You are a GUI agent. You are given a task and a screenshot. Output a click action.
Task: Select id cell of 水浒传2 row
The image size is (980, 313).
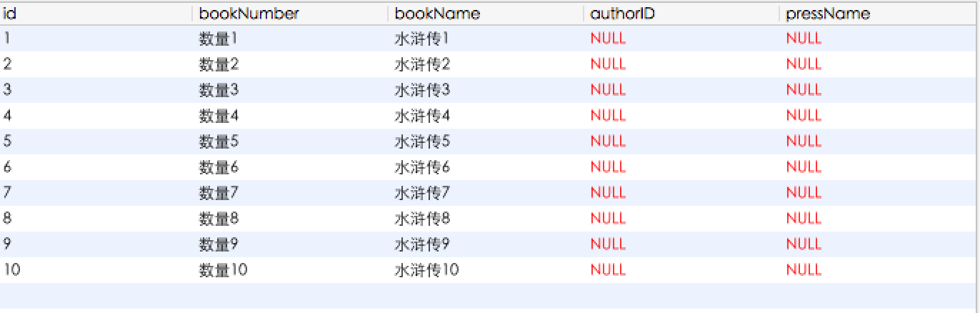click(x=96, y=64)
